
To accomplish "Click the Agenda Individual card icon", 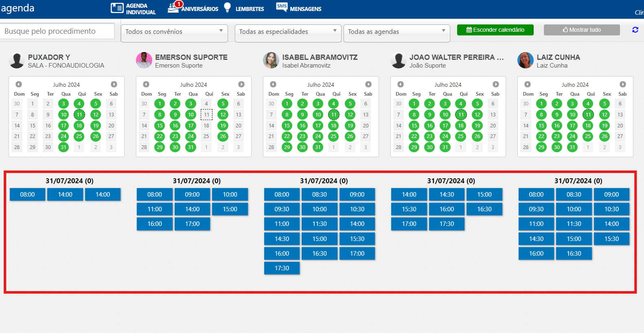I will (117, 8).
